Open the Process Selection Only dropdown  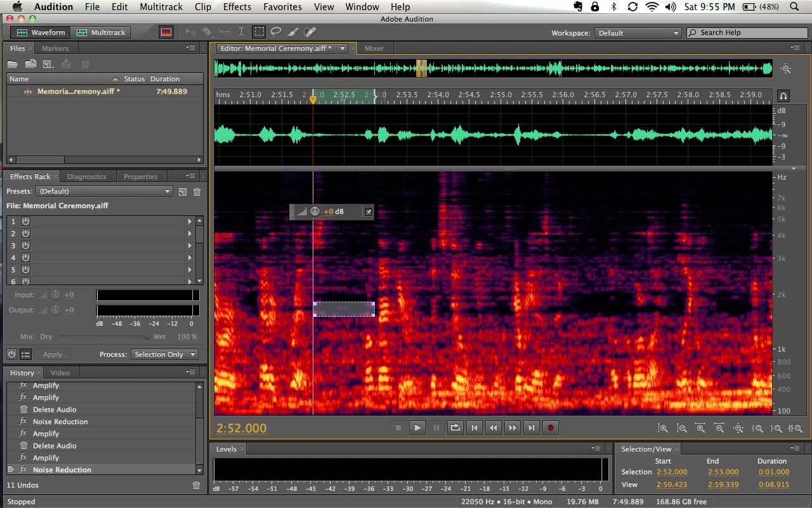click(164, 354)
